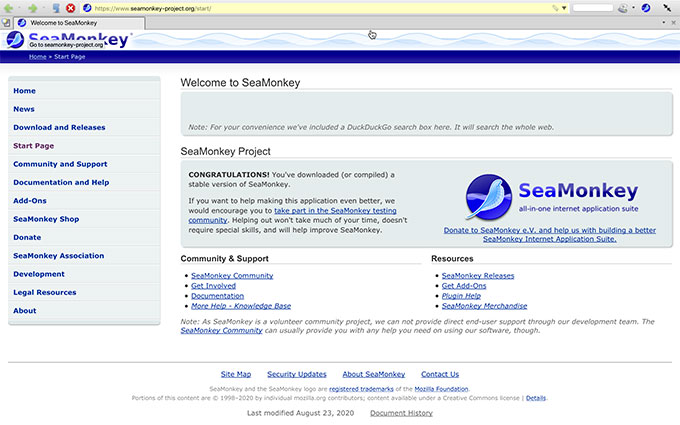Select the Welcome to SeaMonkey tab
The width and height of the screenshot is (680, 425).
point(79,23)
